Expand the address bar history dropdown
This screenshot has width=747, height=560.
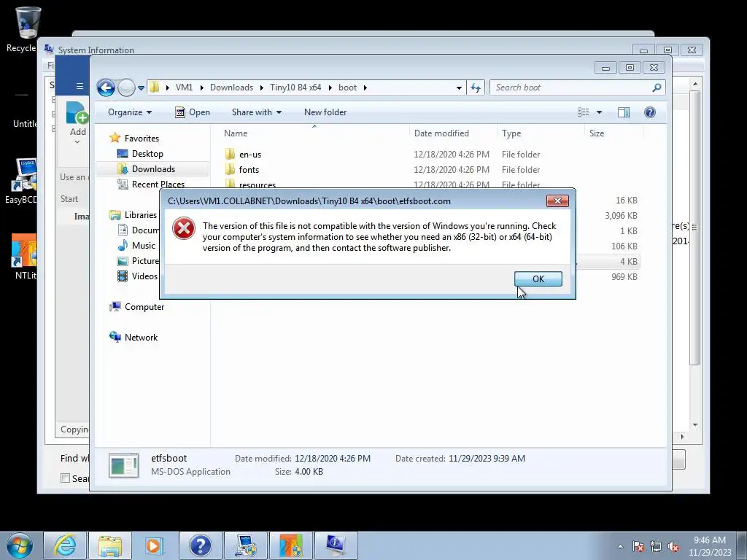(x=459, y=88)
